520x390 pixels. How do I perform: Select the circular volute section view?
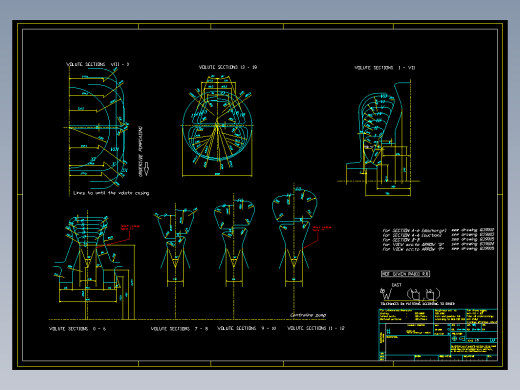click(217, 126)
